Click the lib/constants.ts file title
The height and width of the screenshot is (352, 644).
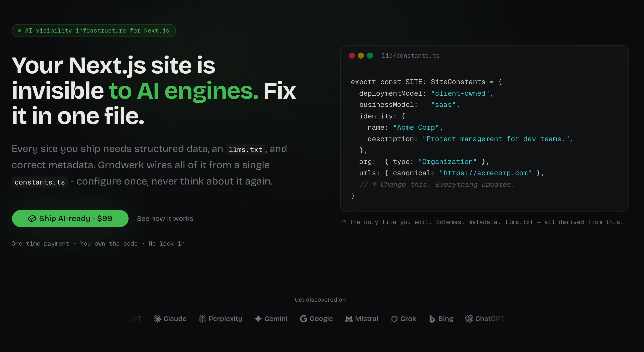click(410, 56)
